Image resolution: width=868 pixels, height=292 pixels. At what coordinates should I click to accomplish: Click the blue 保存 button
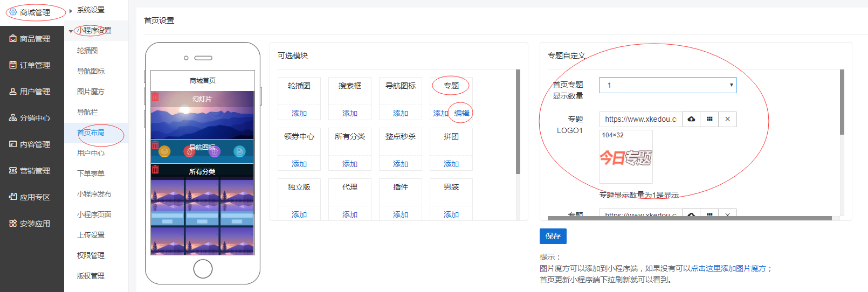[553, 236]
